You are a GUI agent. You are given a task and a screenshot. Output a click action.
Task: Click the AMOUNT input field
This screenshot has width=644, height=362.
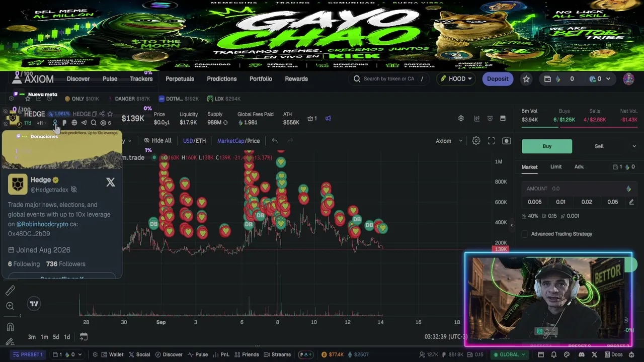pos(579,189)
